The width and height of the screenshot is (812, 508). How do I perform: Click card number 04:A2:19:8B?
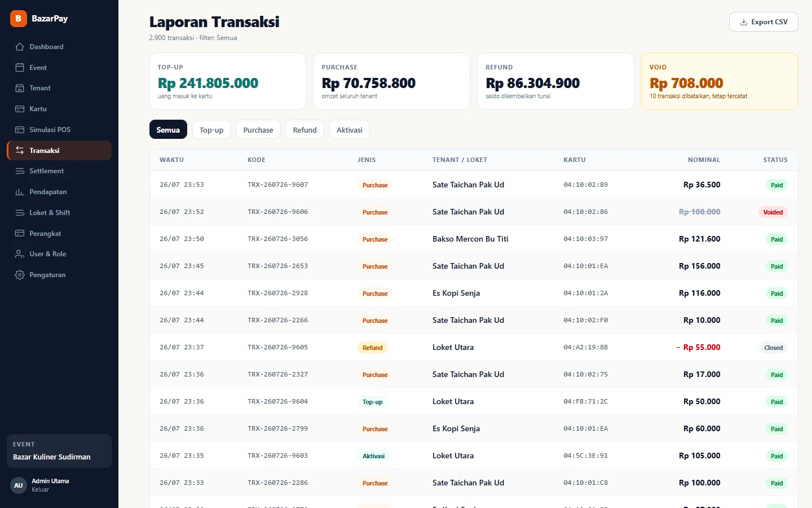point(586,347)
